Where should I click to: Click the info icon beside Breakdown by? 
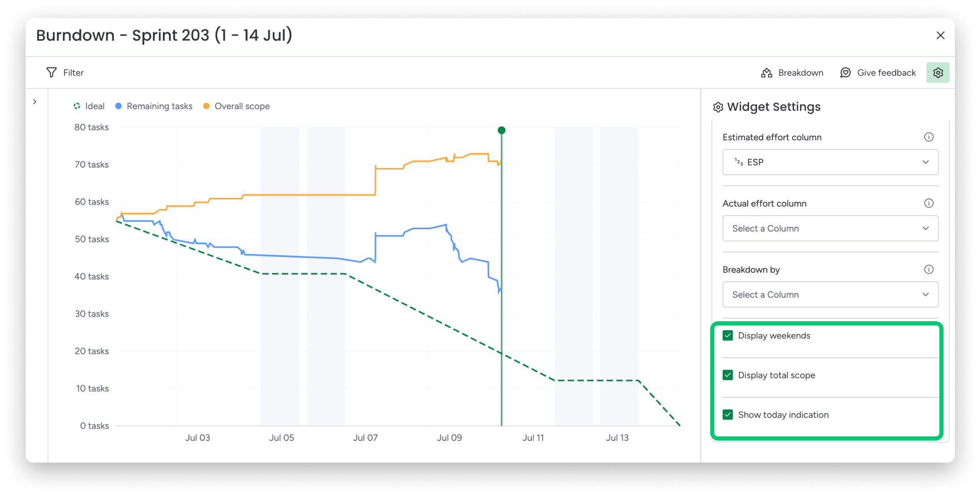click(x=928, y=269)
